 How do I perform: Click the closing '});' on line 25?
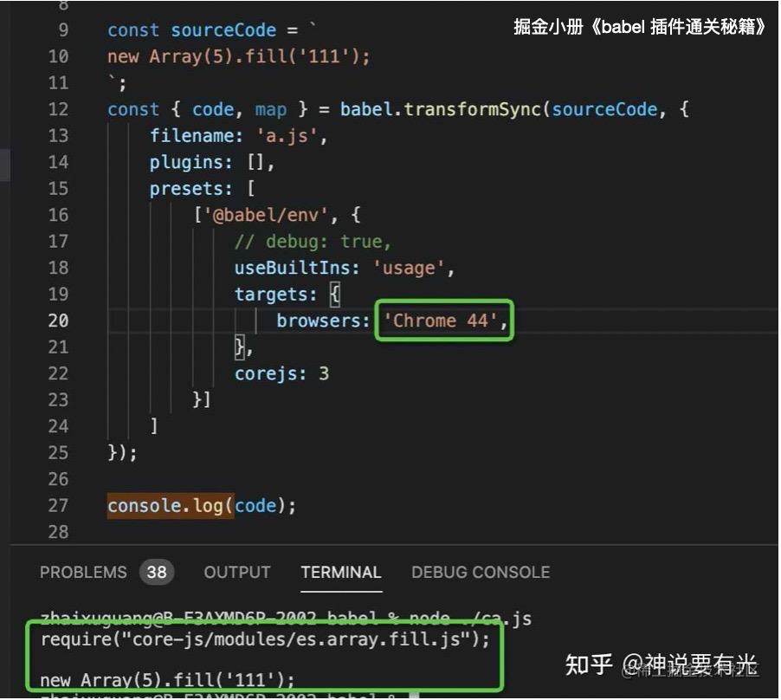122,452
